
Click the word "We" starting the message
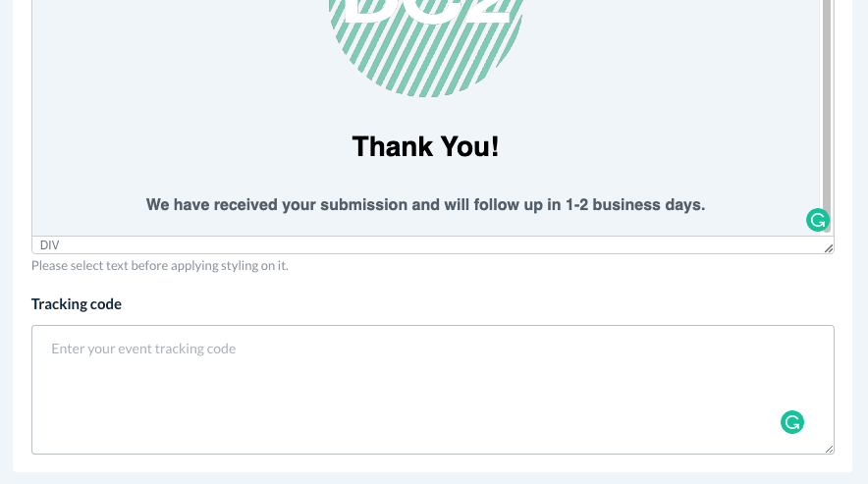(x=159, y=205)
